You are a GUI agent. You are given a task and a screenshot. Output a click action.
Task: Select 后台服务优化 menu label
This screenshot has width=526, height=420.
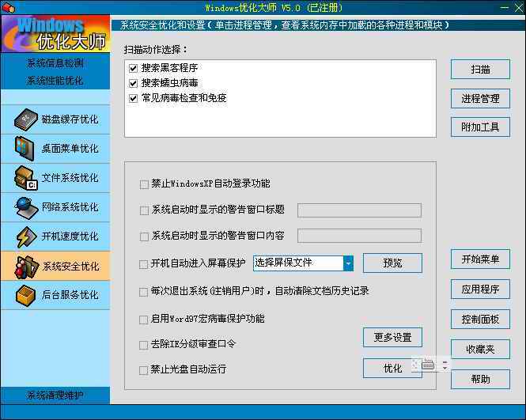[x=70, y=295]
